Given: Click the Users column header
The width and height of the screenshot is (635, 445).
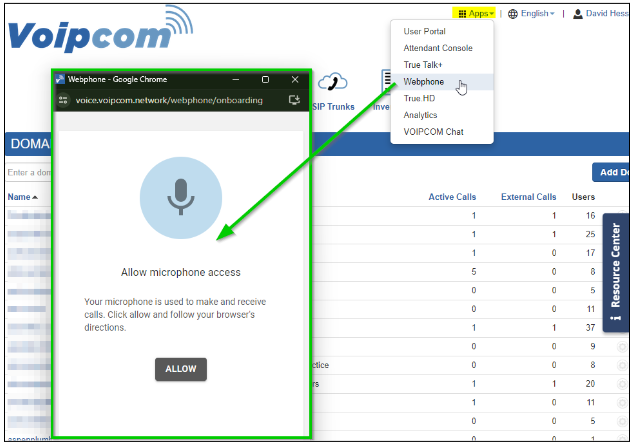Looking at the screenshot, I should click(583, 197).
